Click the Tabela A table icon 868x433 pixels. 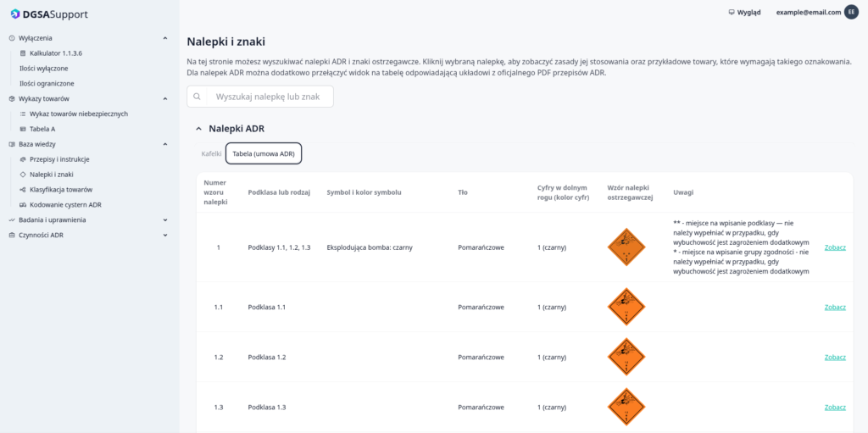coord(23,129)
